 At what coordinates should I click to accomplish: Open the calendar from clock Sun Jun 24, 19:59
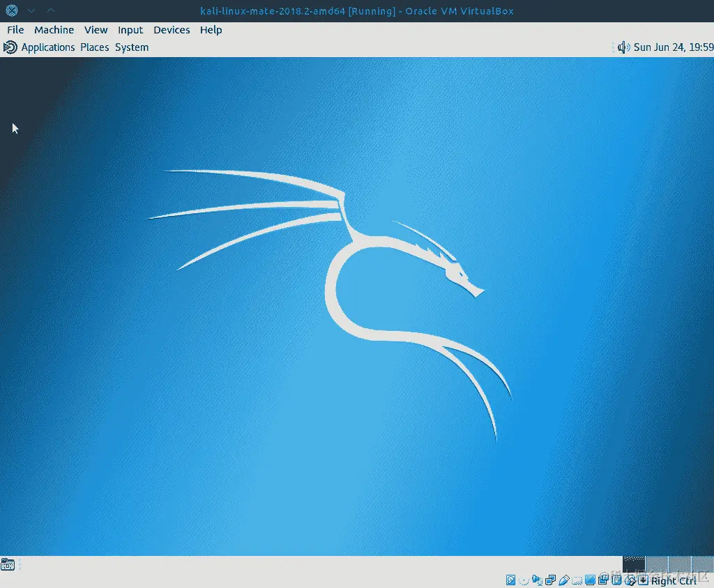pos(674,47)
